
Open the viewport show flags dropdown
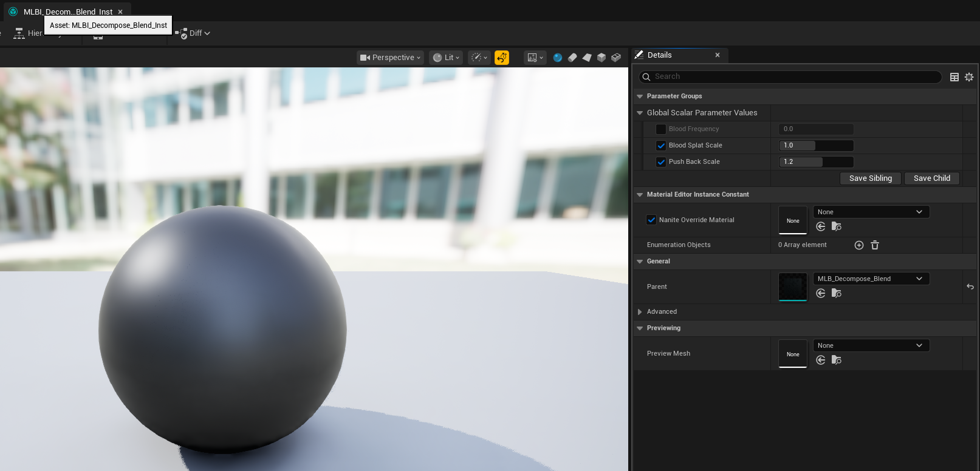pos(479,58)
